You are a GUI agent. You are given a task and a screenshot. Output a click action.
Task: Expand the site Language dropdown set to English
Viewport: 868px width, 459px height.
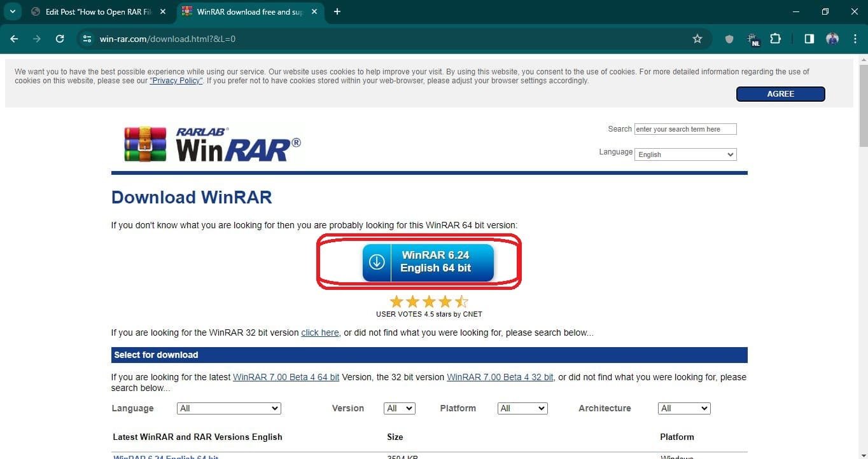pyautogui.click(x=685, y=154)
